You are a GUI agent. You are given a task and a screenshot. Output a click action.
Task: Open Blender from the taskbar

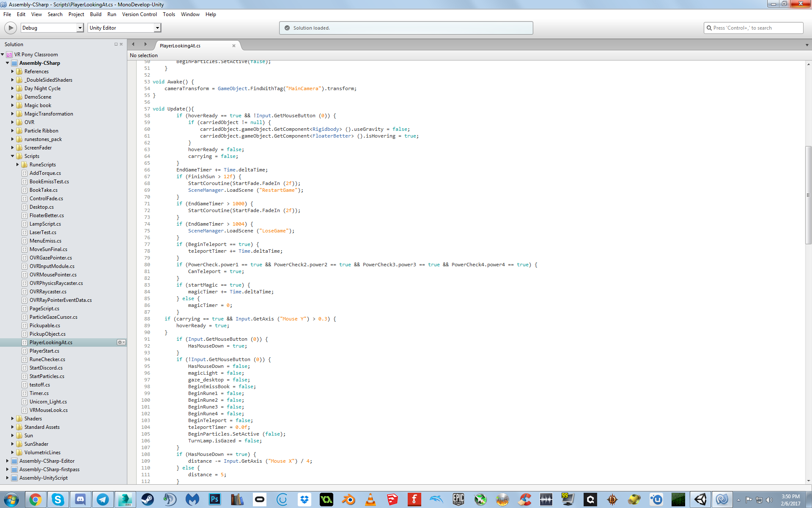coord(348,500)
